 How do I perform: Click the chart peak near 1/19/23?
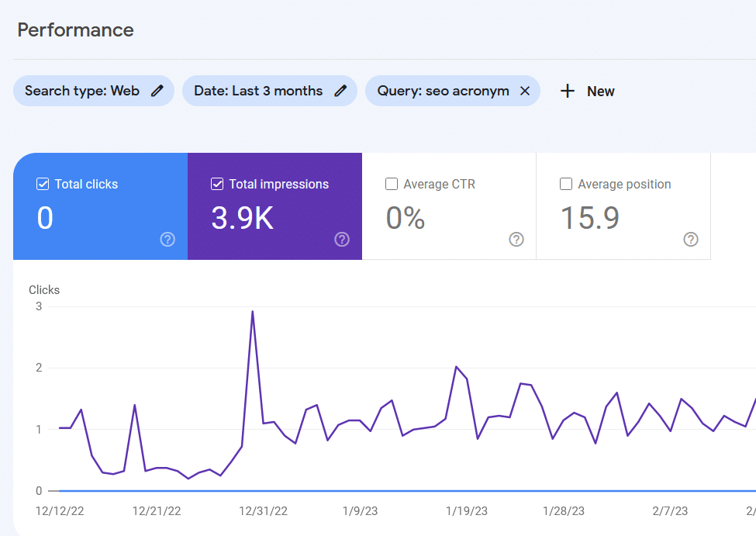click(x=456, y=367)
